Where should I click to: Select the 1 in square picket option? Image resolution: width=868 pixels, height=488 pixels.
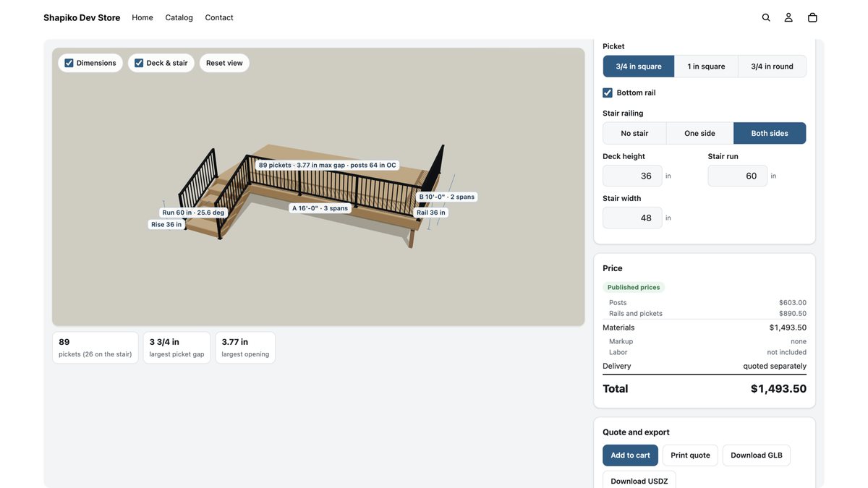[x=706, y=67]
